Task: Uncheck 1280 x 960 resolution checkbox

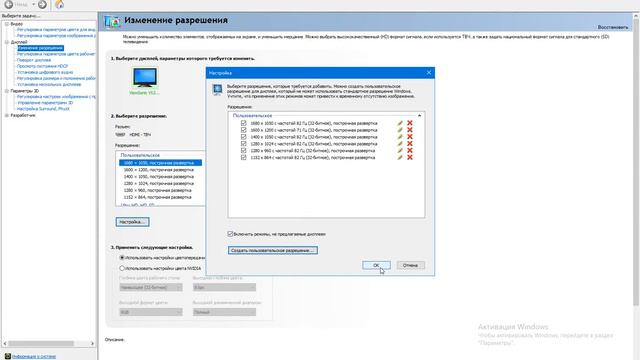Action: click(244, 151)
